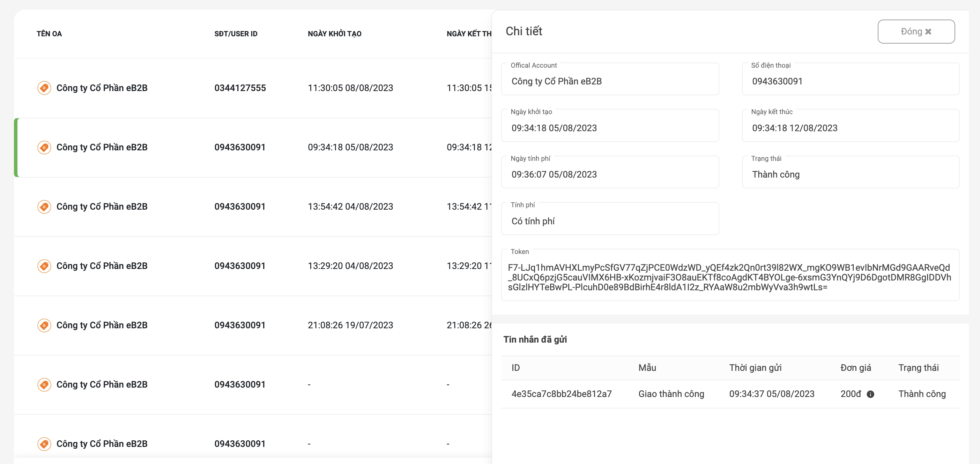Image resolution: width=980 pixels, height=464 pixels.
Task: Click the Token text box
Action: click(730, 275)
